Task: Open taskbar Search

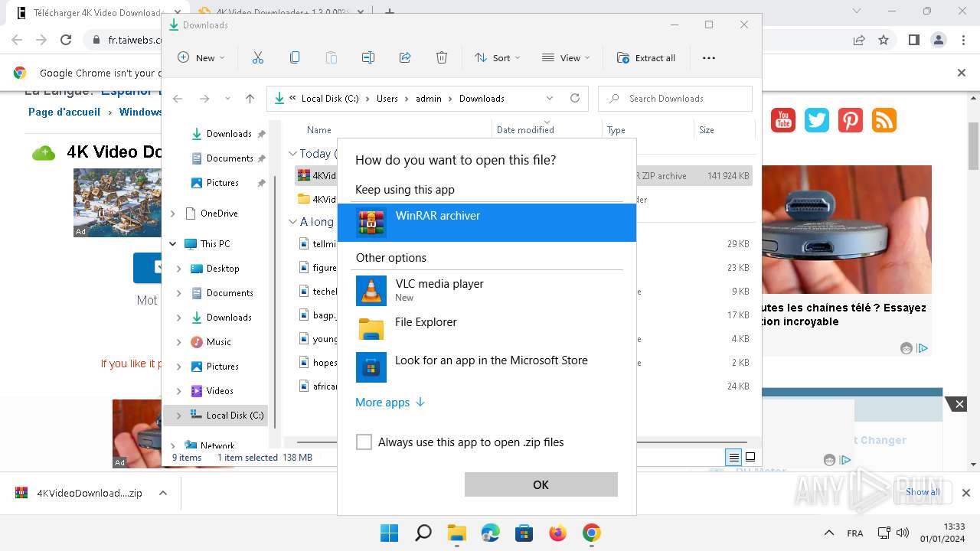Action: coord(423,533)
